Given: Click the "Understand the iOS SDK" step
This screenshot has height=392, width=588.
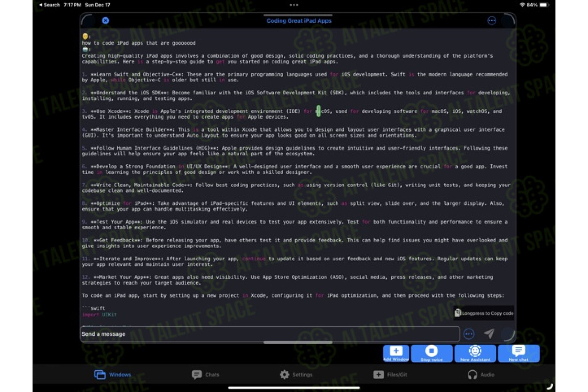Looking at the screenshot, I should 296,96.
